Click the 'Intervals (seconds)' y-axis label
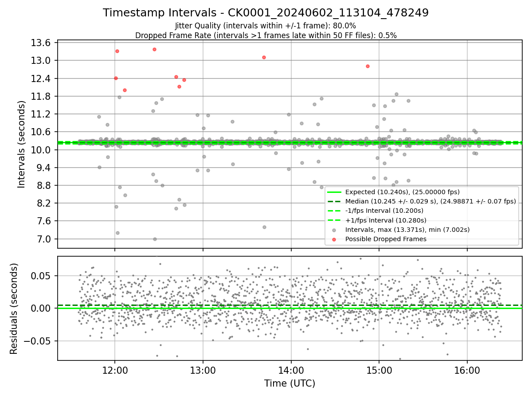 [x=22, y=144]
